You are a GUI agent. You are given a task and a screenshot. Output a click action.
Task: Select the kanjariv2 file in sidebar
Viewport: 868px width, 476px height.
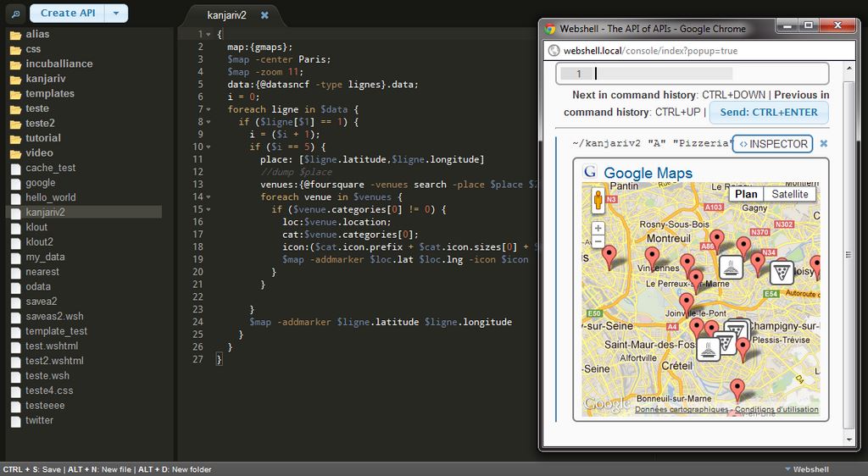pos(83,213)
